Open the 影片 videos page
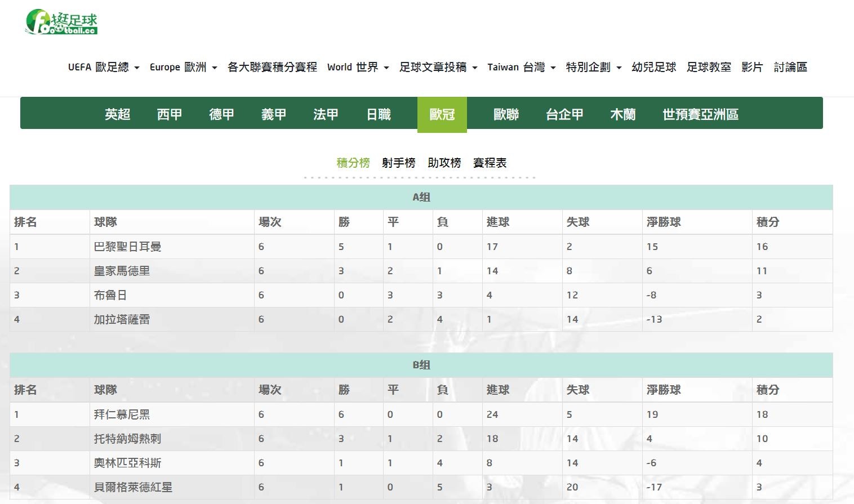 pyautogui.click(x=752, y=67)
